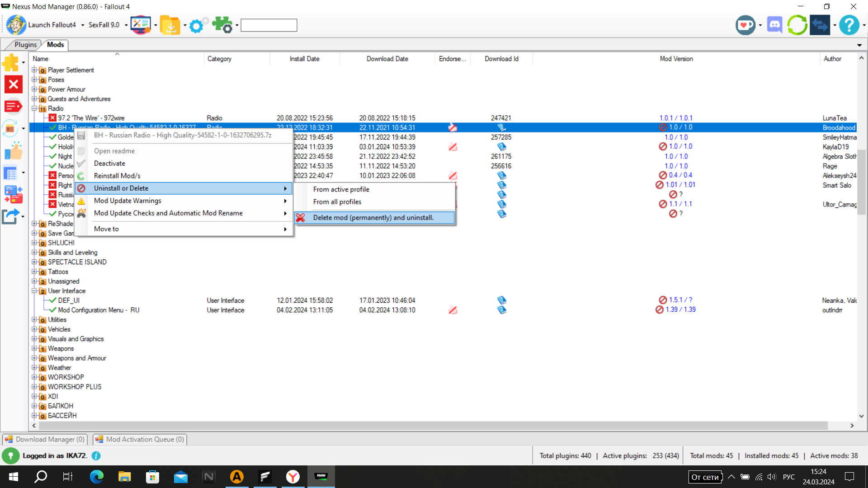Open the Download Manager panel button

click(x=45, y=439)
